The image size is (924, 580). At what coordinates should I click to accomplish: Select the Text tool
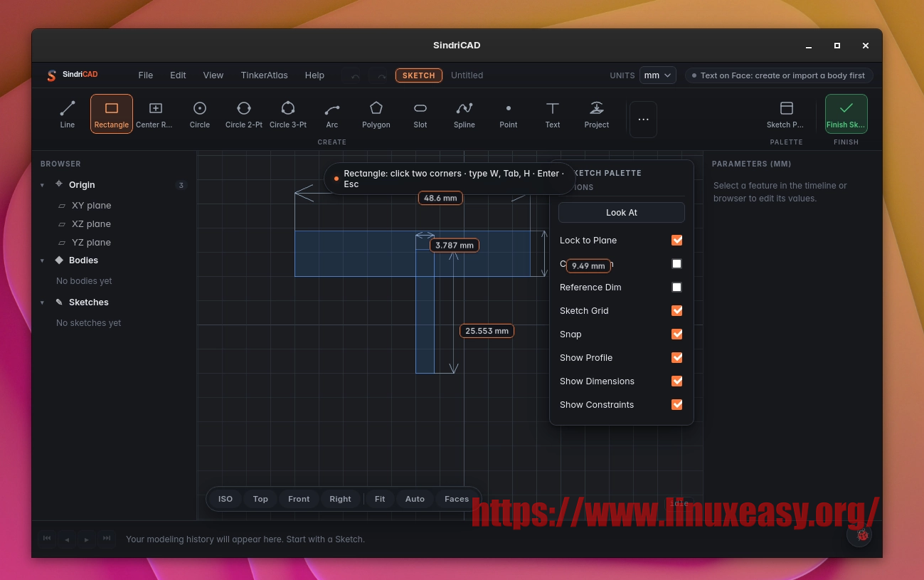[x=553, y=114]
